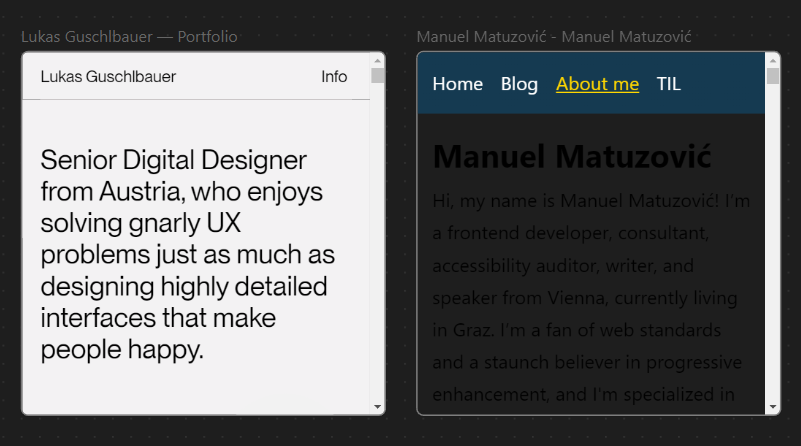Click the portfolio panel scrollbar track
Screen dimensions: 801x446
[377, 250]
